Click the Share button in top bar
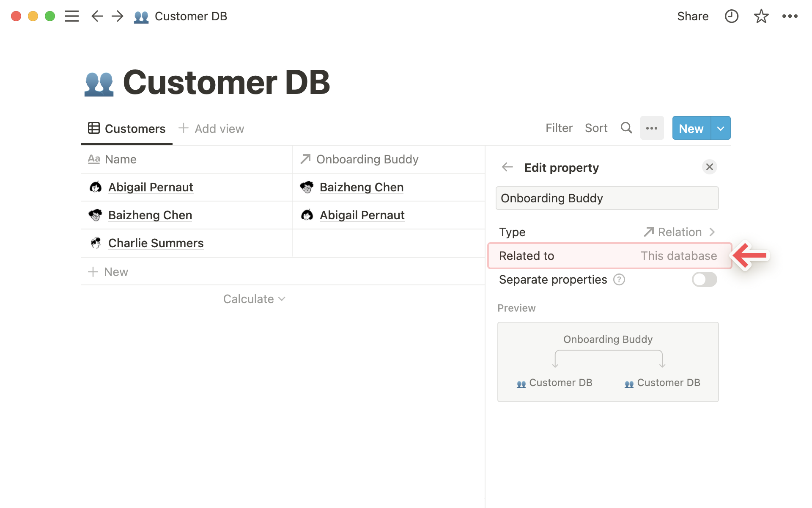This screenshot has height=508, width=812. click(x=693, y=17)
